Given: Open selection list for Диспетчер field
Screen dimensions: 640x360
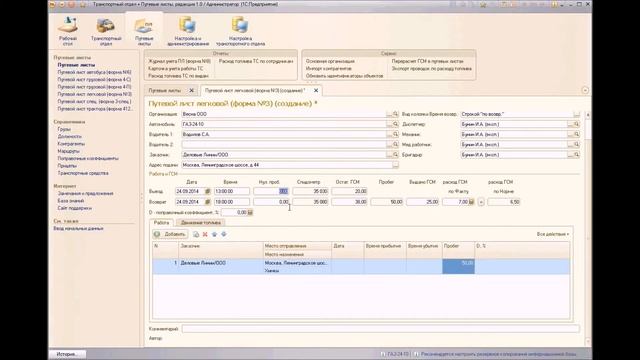Looking at the screenshot, I should click(x=570, y=124).
